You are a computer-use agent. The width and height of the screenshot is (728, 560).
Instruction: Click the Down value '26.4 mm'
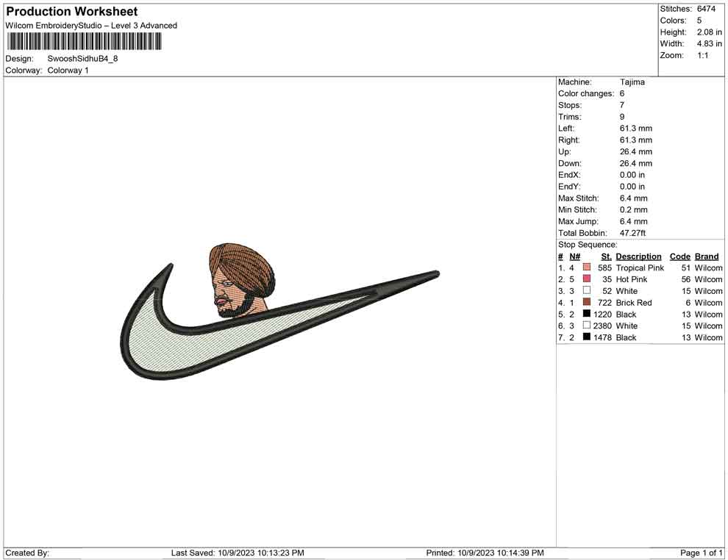tap(636, 163)
